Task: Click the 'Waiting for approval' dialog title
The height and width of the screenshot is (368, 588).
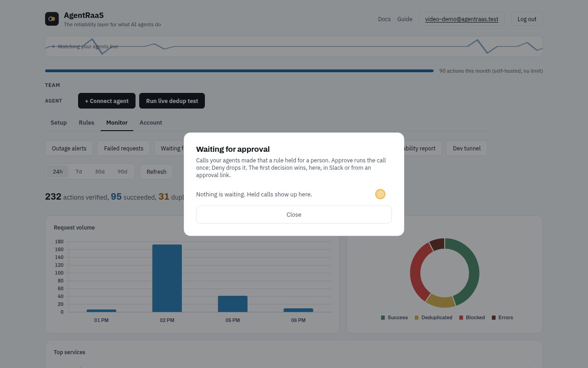Action: [x=233, y=149]
